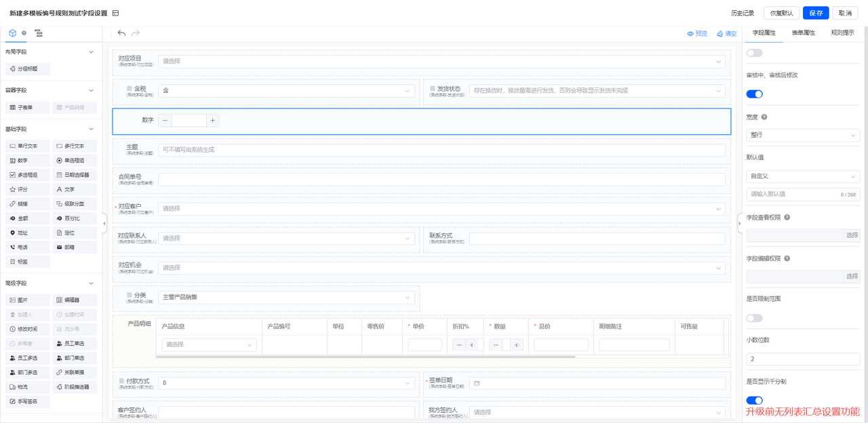Screen dimensions: 868x423
Task: Click the 取消 button
Action: click(x=845, y=13)
